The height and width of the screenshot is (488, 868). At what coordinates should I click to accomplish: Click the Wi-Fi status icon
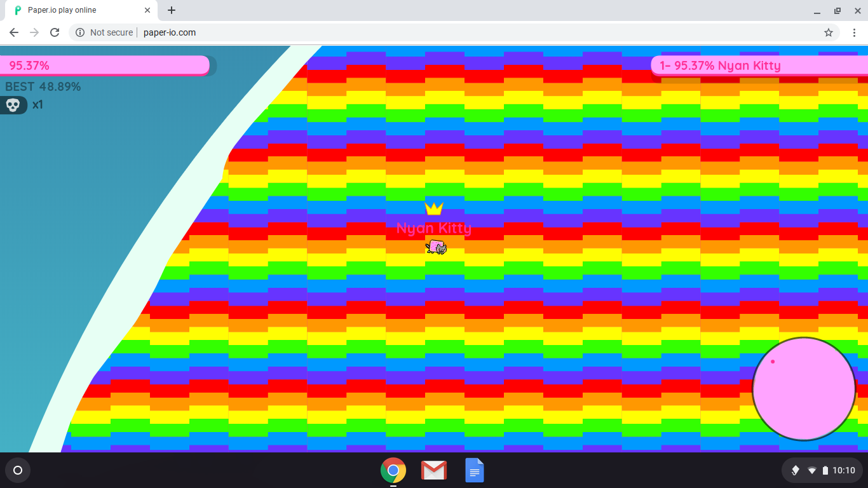point(811,470)
